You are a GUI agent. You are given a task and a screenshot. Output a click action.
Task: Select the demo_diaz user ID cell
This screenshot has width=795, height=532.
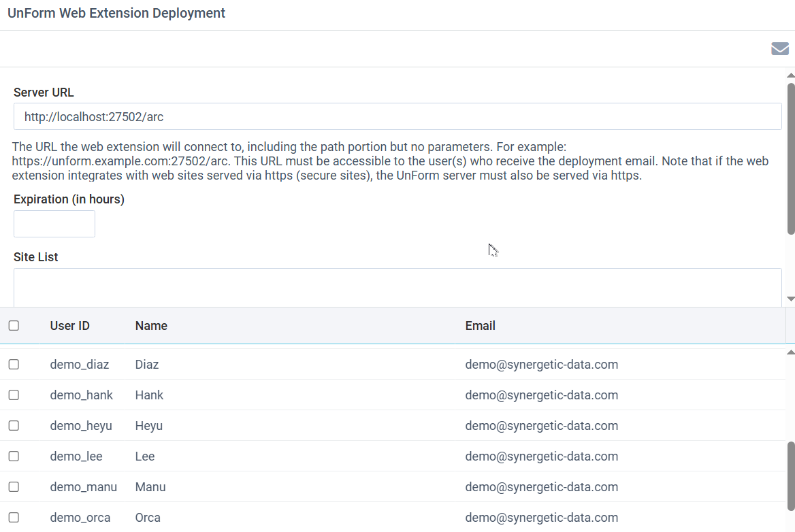[x=80, y=364]
